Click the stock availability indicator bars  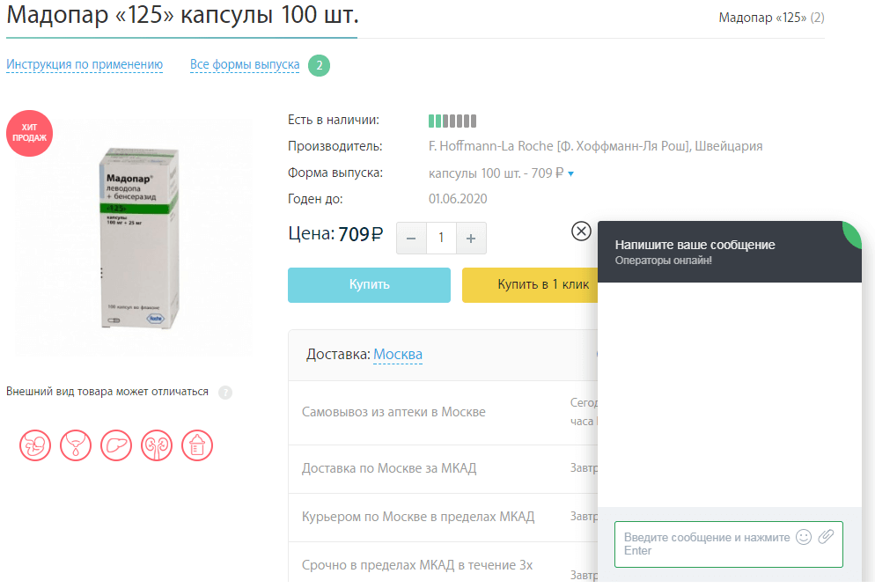452,121
